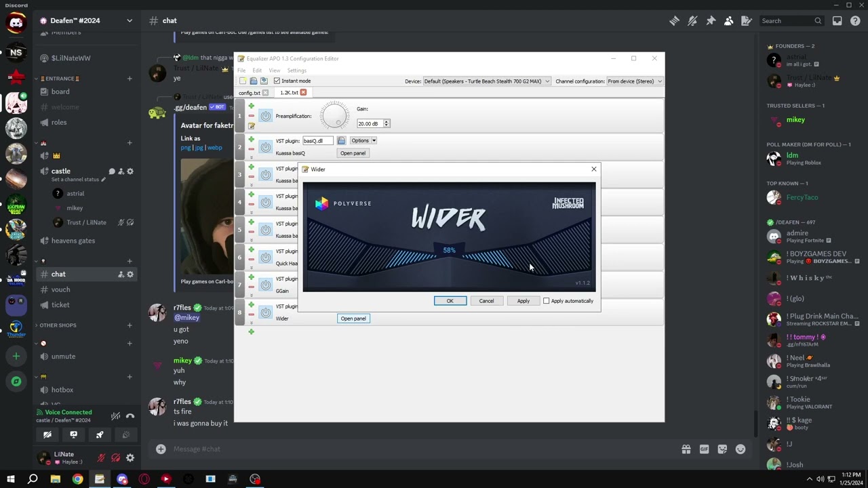This screenshot has width=868, height=488.
Task: Share your screen in voice panel
Action: (x=73, y=434)
